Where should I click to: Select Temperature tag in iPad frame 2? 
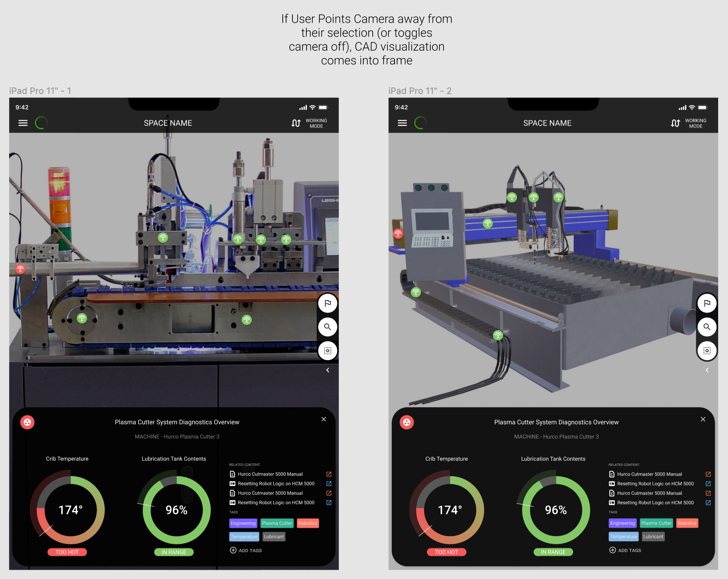[x=623, y=537]
